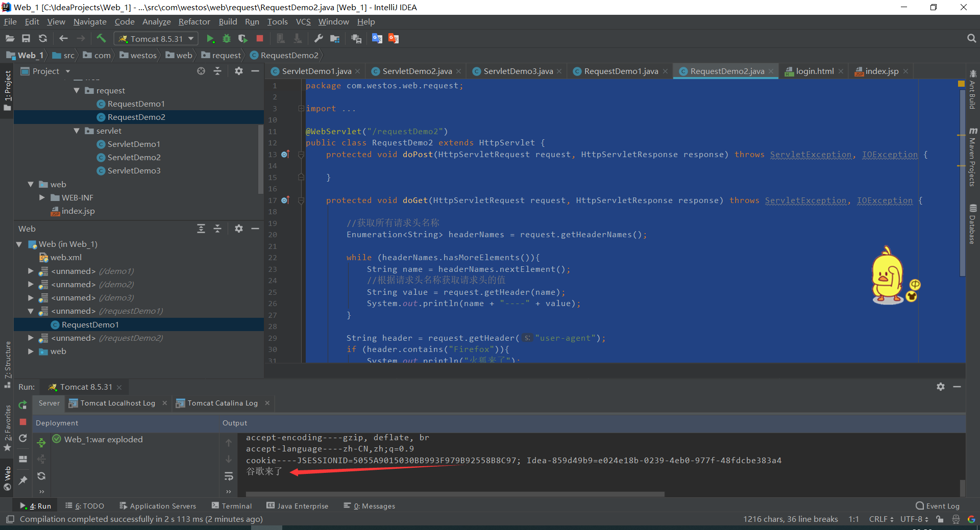This screenshot has height=530, width=980.
Task: Stop the running server in main toolbar
Action: pyautogui.click(x=260, y=38)
